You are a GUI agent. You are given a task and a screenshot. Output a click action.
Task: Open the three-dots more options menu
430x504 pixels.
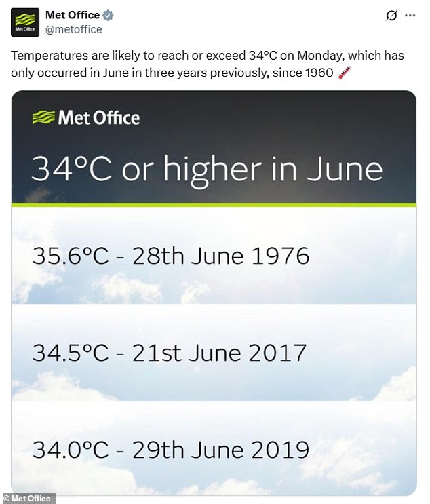[x=410, y=15]
